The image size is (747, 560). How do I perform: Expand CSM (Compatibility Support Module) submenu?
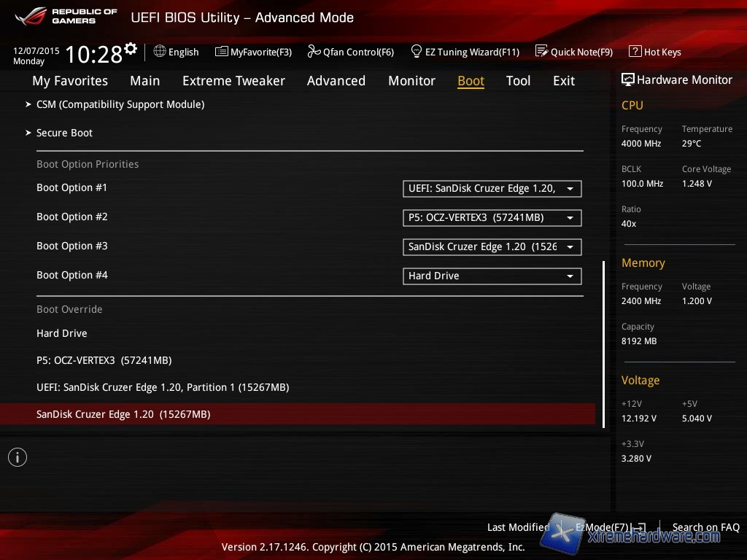pos(120,104)
